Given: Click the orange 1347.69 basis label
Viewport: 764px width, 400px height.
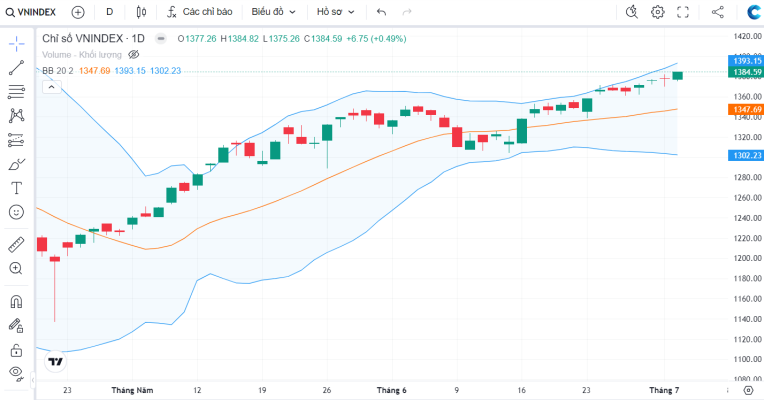Looking at the screenshot, I should coord(746,110).
